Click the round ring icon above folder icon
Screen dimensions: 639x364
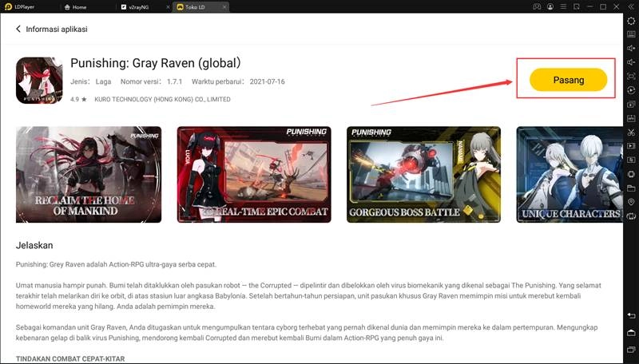click(631, 174)
